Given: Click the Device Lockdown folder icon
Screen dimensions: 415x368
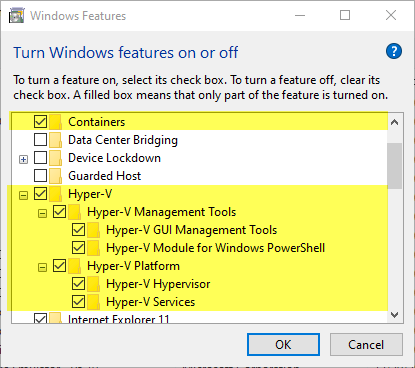Looking at the screenshot, I should pos(56,158).
